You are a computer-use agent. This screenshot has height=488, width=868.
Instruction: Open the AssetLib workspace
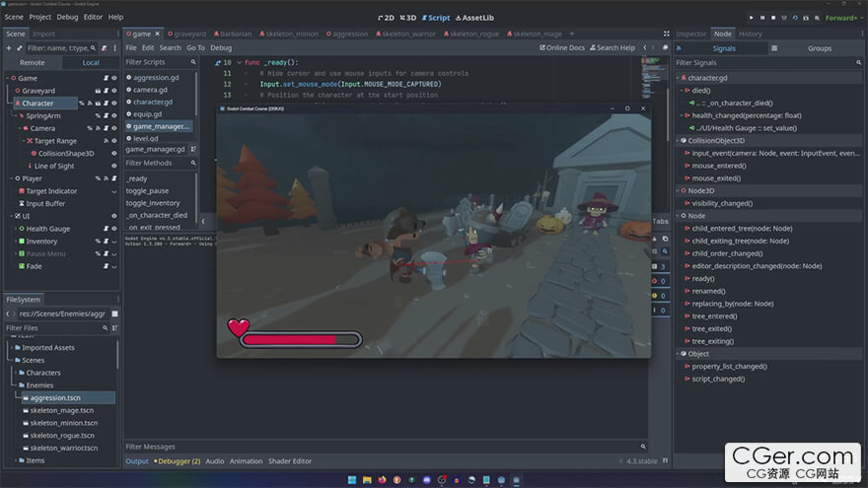pyautogui.click(x=474, y=18)
